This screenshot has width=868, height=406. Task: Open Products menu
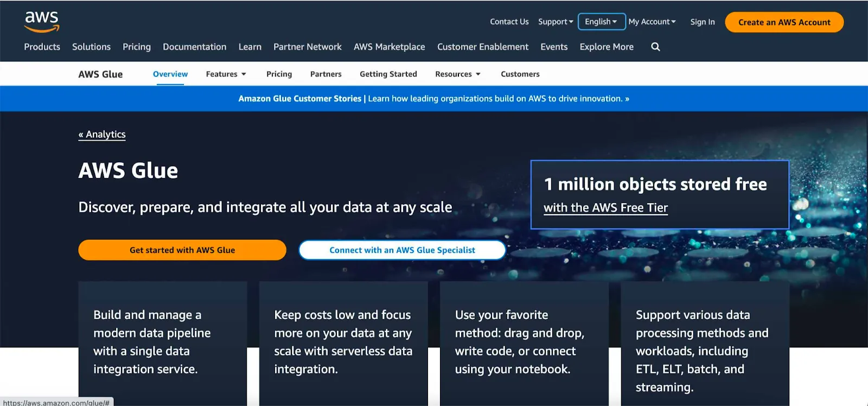click(42, 47)
